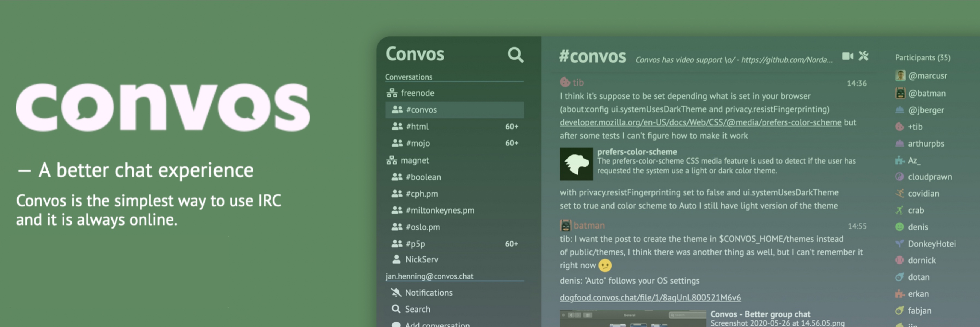Start a video call with the camera icon
980x327 pixels.
[x=847, y=56]
